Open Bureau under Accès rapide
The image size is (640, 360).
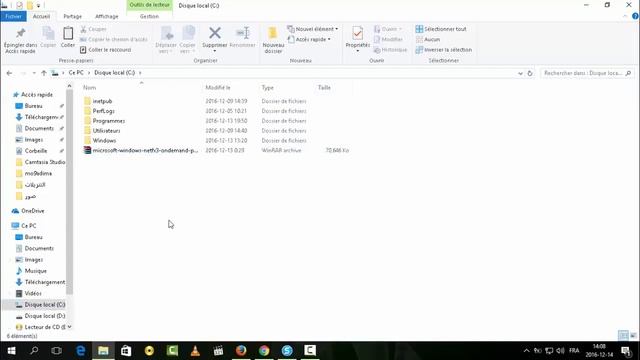point(33,106)
